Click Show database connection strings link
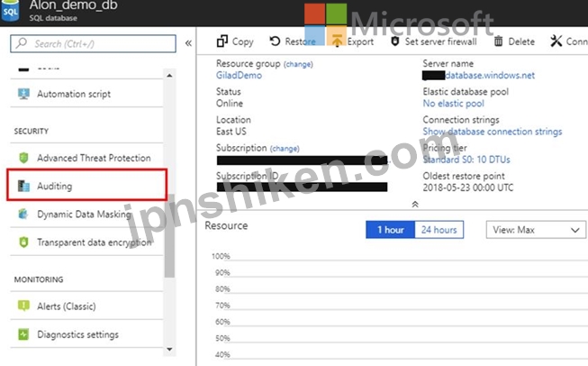The image size is (588, 366). tap(493, 132)
